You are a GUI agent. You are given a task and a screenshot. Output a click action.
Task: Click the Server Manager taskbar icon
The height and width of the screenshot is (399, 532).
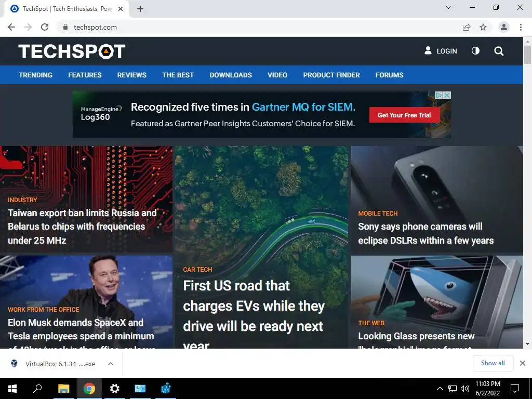coord(140,389)
